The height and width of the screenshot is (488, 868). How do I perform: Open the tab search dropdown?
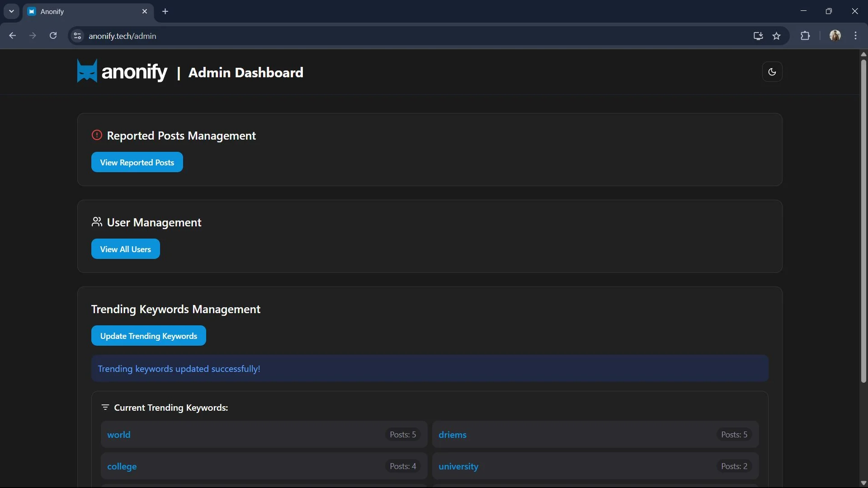(x=11, y=11)
